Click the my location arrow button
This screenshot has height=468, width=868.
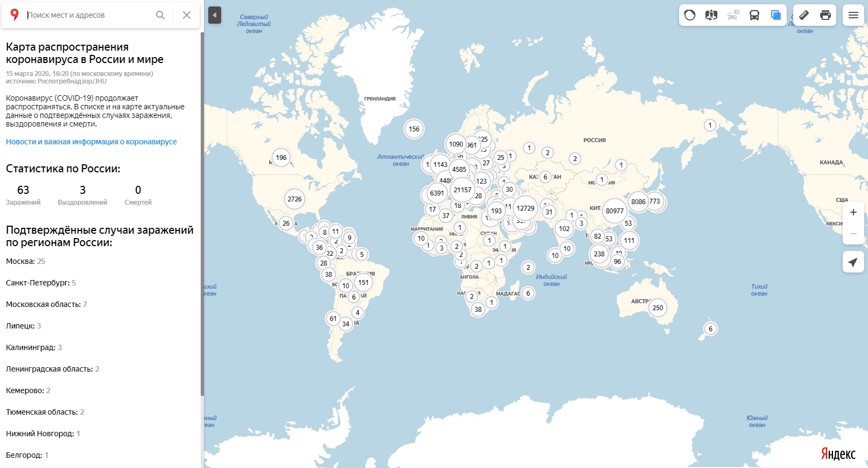tap(853, 262)
